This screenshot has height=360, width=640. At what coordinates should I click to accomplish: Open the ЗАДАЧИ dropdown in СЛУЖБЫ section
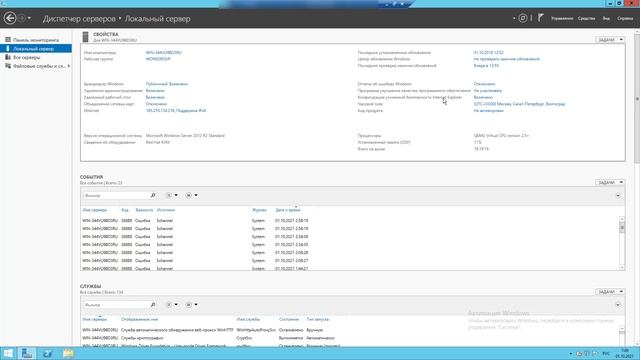pos(610,291)
